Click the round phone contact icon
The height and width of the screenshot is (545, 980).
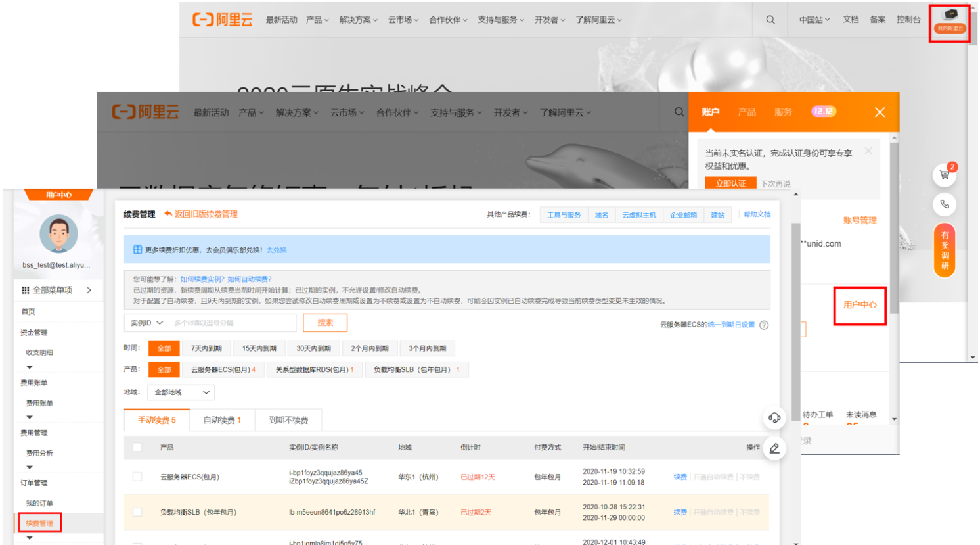945,204
